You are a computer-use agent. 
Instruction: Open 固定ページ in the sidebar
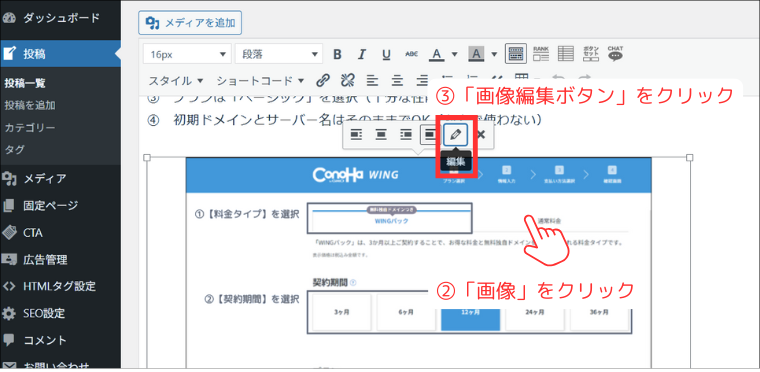(60, 206)
